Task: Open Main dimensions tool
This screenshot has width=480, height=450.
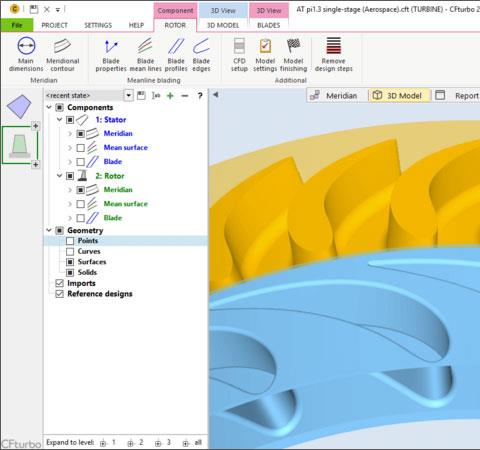Action: click(x=26, y=55)
